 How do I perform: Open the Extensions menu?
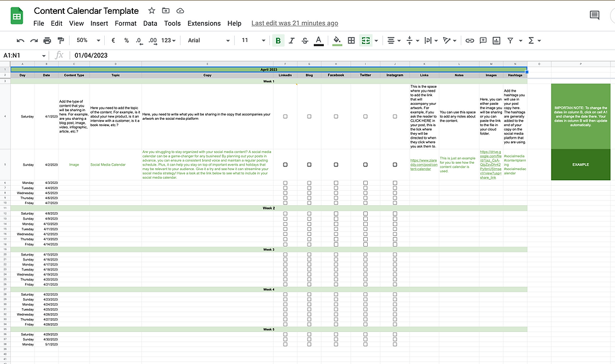click(204, 23)
